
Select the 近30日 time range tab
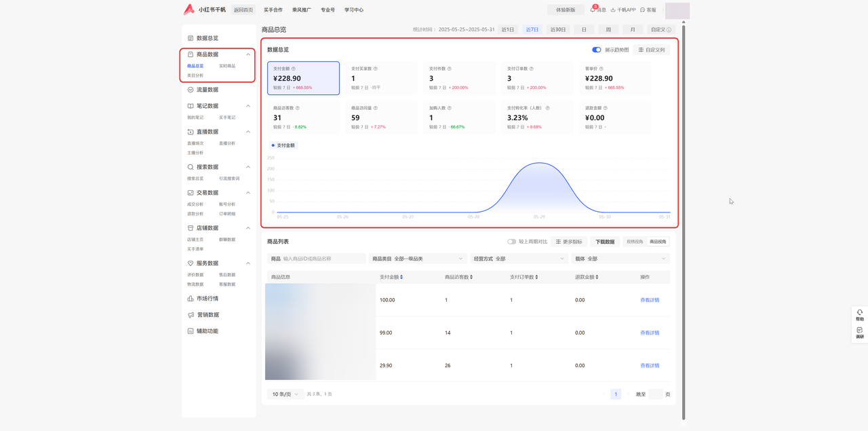coord(558,30)
